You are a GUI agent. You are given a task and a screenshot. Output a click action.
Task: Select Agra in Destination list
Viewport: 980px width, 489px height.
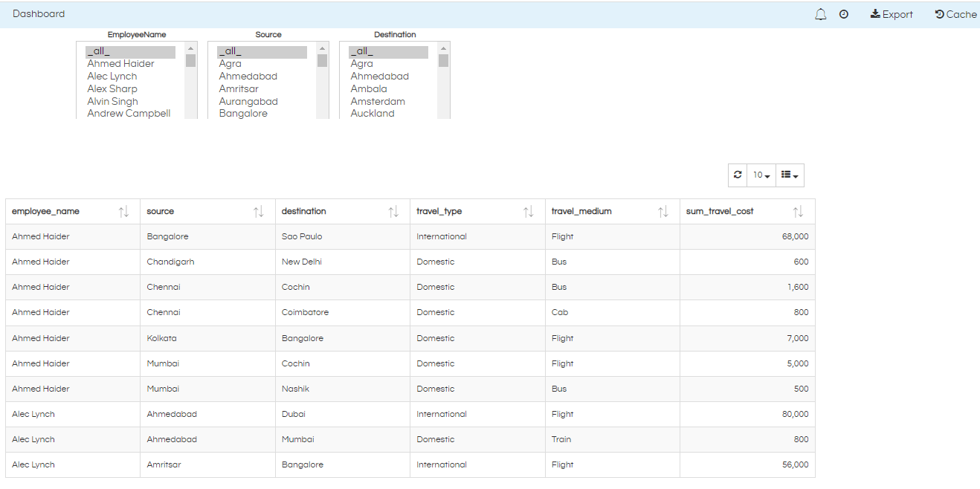[388, 64]
